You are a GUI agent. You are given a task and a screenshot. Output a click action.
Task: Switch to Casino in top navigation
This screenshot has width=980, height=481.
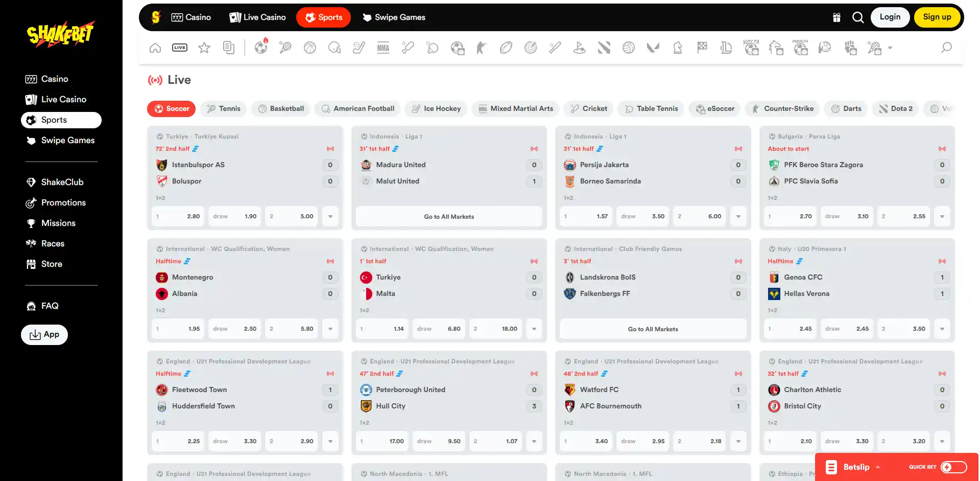(191, 17)
